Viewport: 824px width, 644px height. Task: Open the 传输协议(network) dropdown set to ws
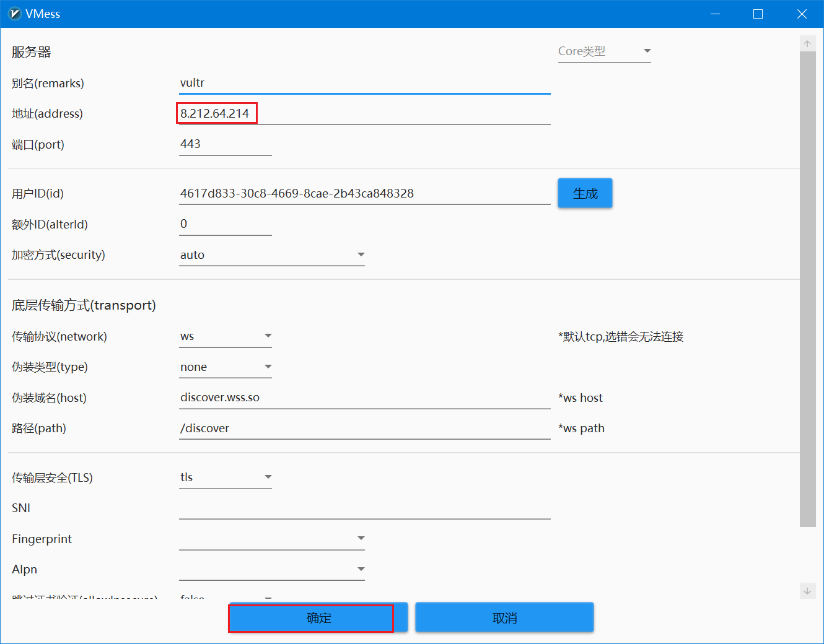click(225, 336)
